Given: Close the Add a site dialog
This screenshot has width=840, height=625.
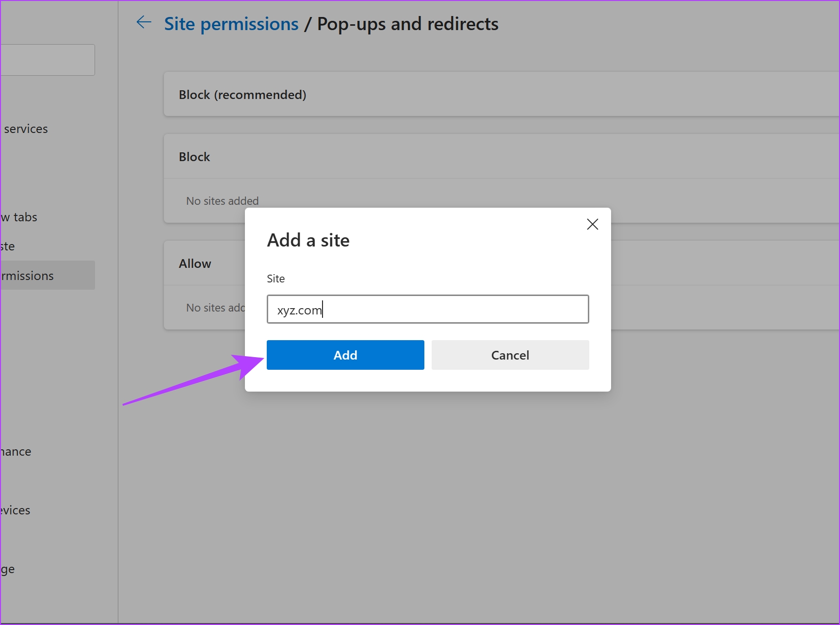Looking at the screenshot, I should (x=592, y=224).
